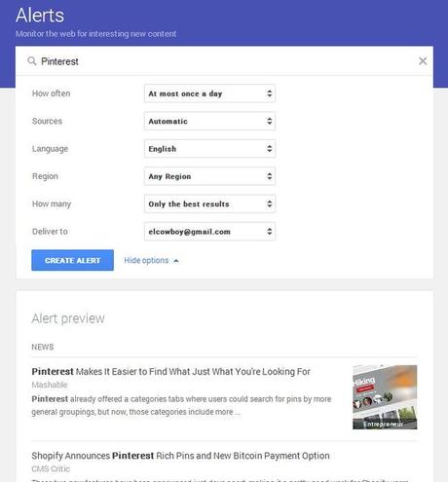Image resolution: width=448 pixels, height=482 pixels.
Task: Click the Create Alert button
Action: click(72, 260)
